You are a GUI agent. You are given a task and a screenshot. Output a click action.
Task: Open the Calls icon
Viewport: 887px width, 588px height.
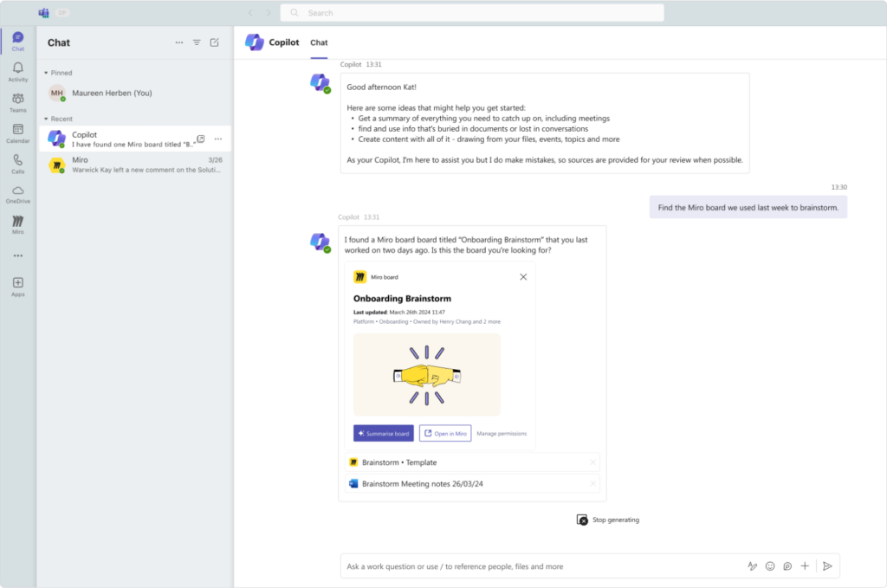[17, 164]
